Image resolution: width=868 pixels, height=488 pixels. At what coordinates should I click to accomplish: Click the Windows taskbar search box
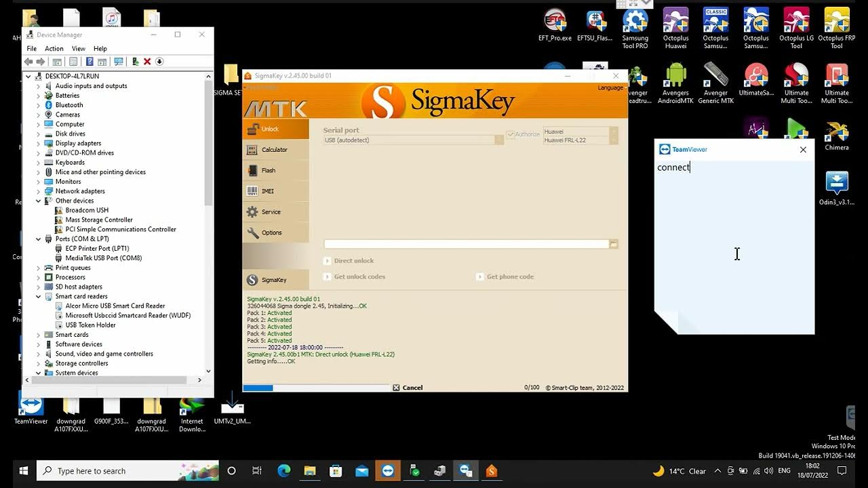pos(128,470)
